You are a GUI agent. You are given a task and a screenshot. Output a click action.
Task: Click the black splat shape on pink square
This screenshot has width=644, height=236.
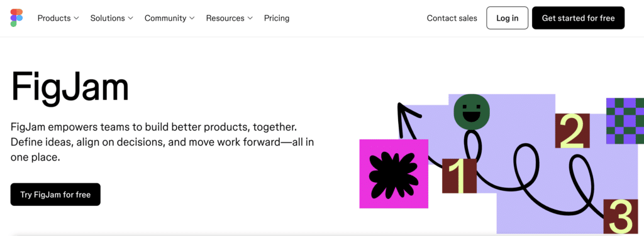point(394,174)
